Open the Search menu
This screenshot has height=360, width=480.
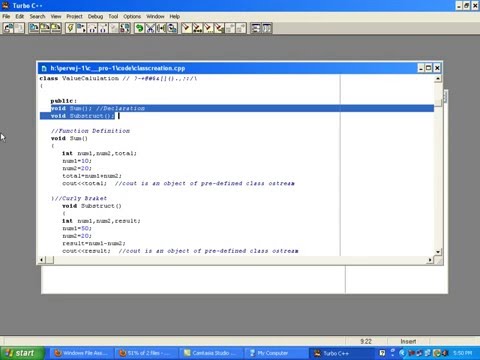37,16
